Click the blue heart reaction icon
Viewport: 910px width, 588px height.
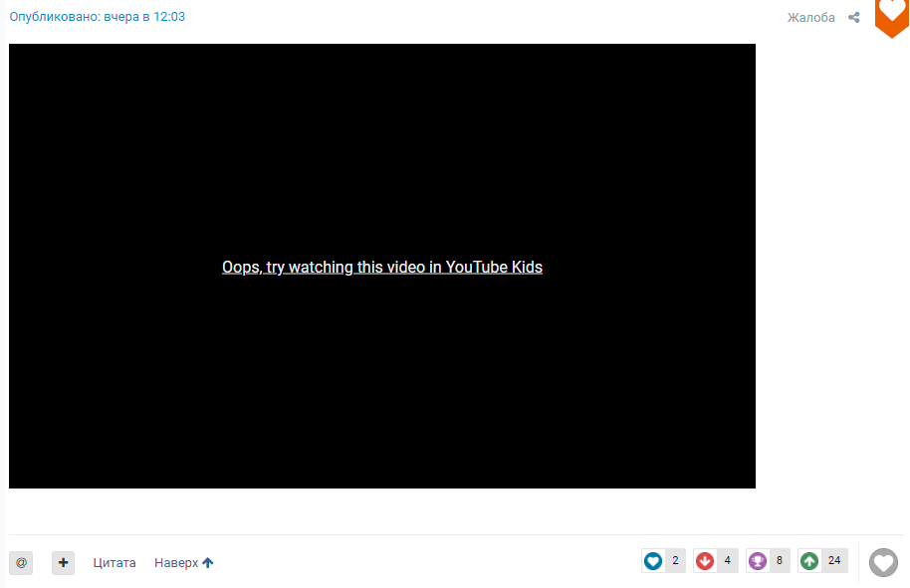pyautogui.click(x=652, y=560)
